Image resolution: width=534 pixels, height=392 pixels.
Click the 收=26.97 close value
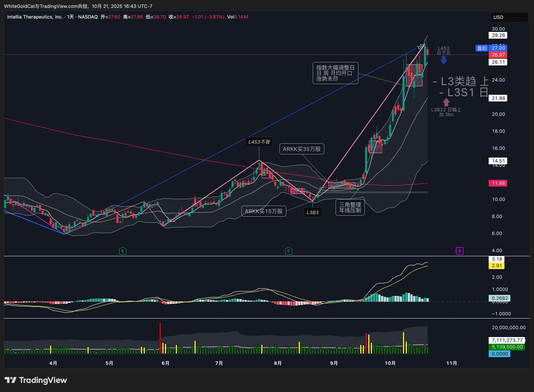pyautogui.click(x=179, y=17)
